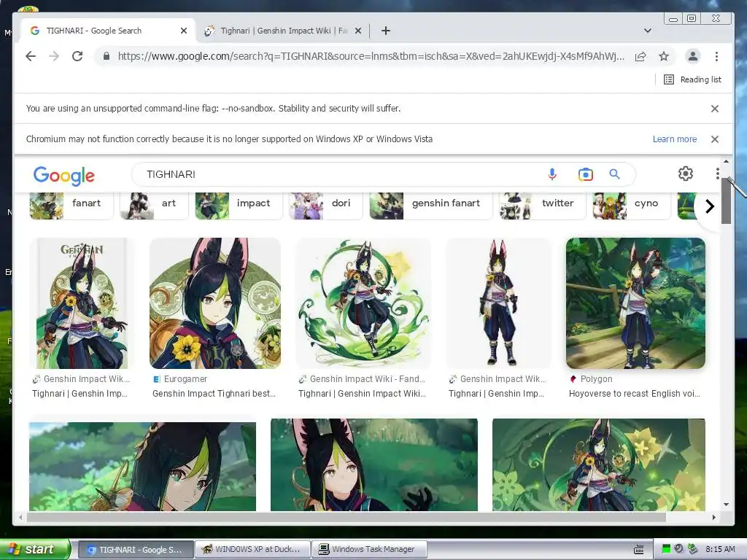747x560 pixels.
Task: Focus the TIGHNARI search input field
Action: pos(338,174)
